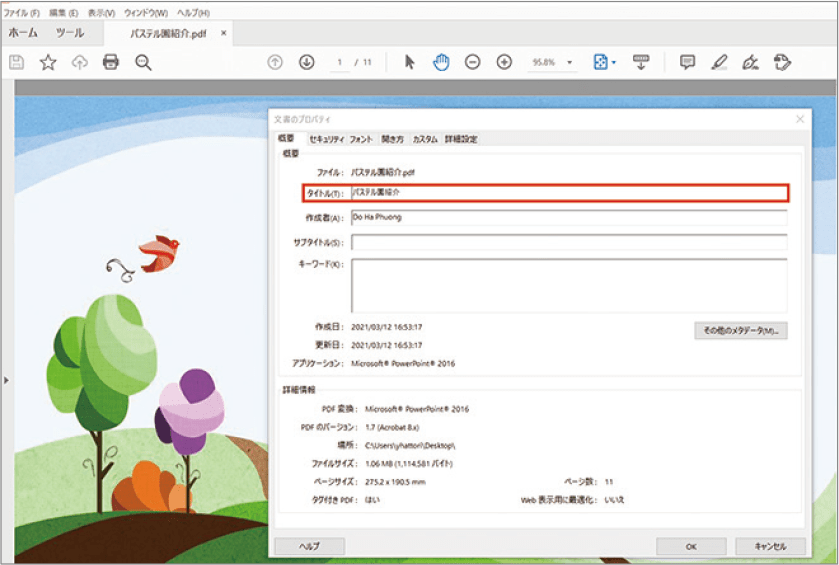The image size is (839, 565).
Task: Click the ファイルサイズ value 1.06 MB
Action: tap(409, 463)
